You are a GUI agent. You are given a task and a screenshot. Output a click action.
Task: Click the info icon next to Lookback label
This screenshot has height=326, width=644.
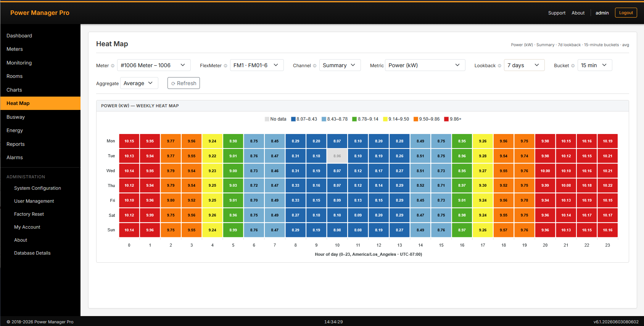pyautogui.click(x=499, y=66)
